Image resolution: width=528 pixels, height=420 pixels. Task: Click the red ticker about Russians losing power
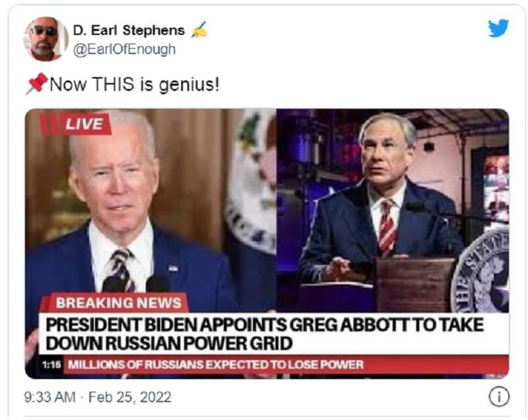286,365
